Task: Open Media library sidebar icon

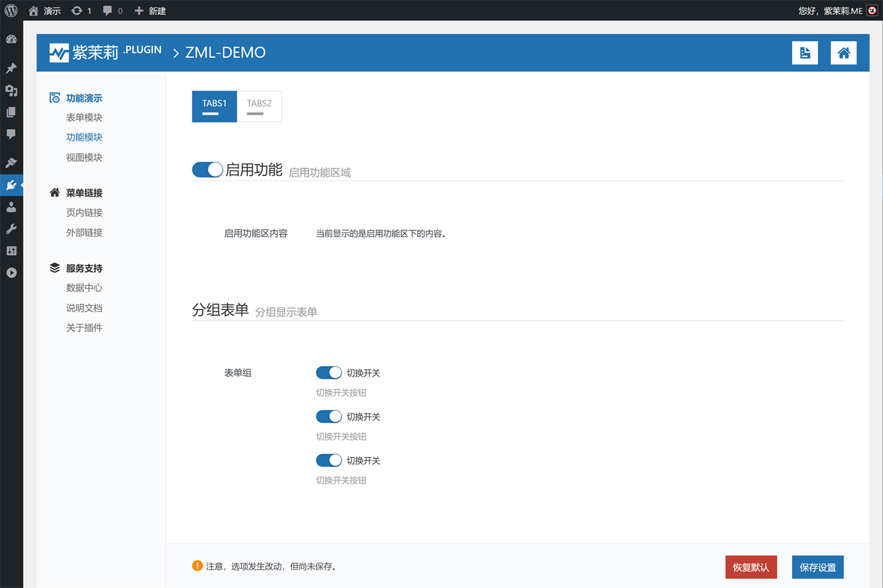Action: click(11, 90)
